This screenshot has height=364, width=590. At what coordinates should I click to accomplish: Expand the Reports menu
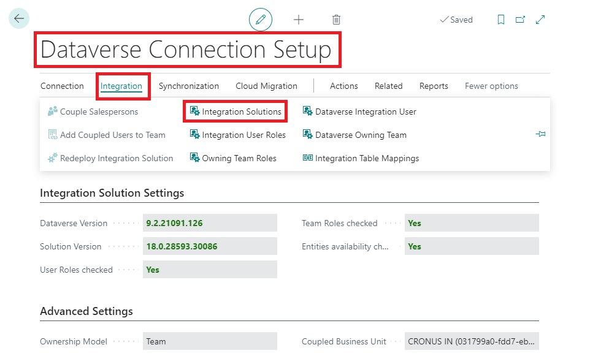434,86
